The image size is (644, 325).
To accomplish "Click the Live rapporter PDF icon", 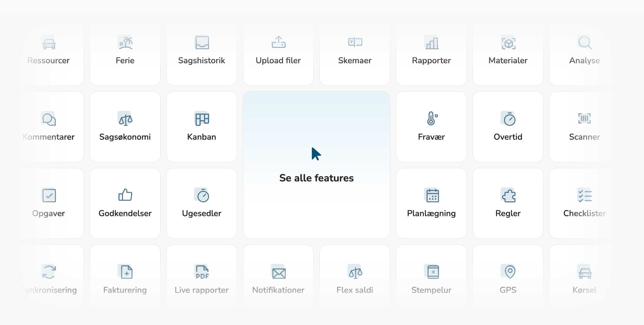I will 202,272.
